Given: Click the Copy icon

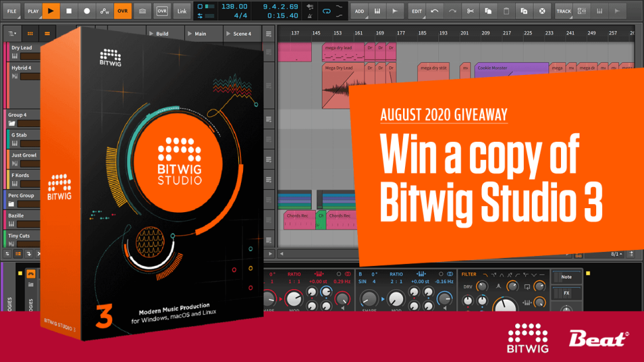Looking at the screenshot, I should [x=489, y=11].
